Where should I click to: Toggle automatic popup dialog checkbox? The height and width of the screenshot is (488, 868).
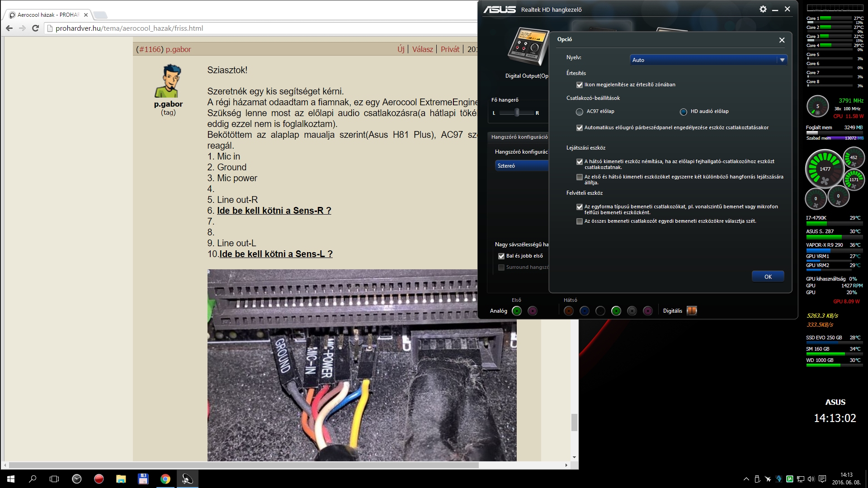click(x=580, y=128)
